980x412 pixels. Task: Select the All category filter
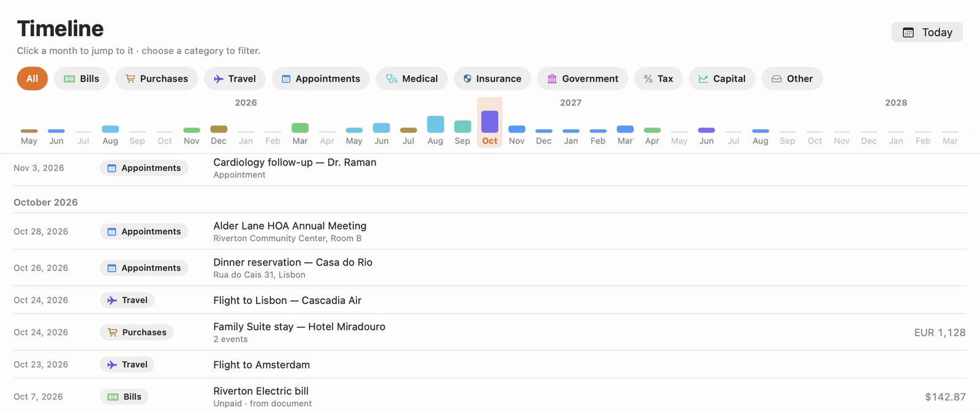(x=32, y=78)
